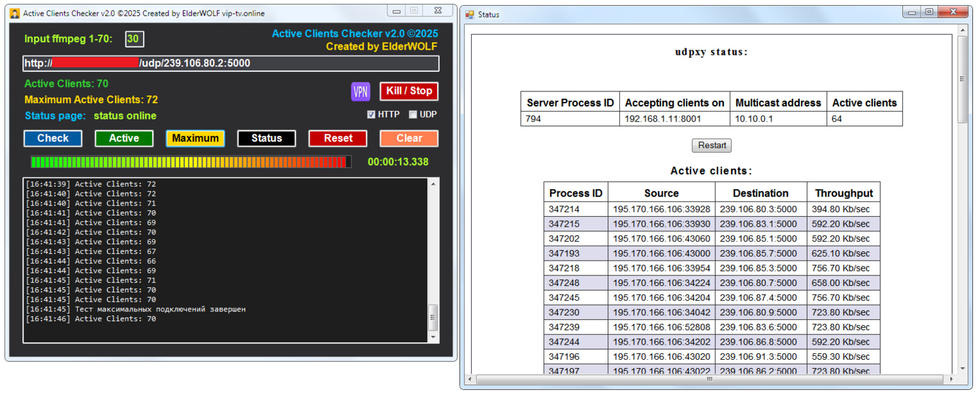Click the purple VPN icon
This screenshot has width=980, height=395.
pos(361,91)
